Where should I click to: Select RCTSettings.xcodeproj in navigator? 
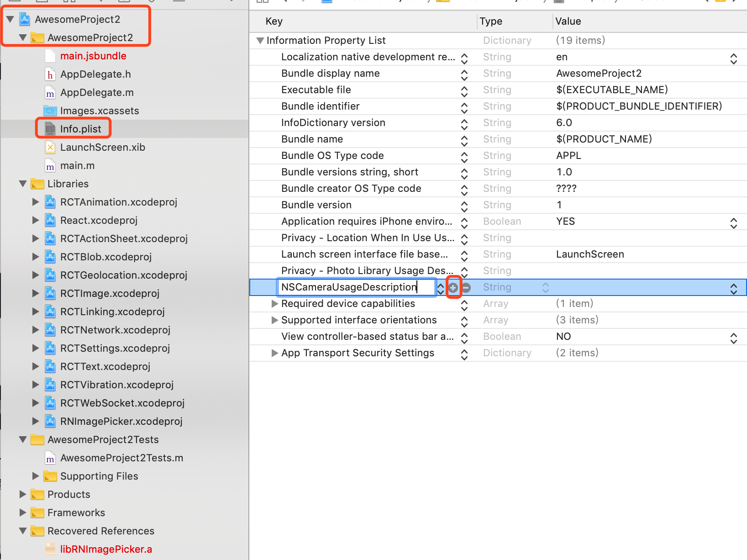(115, 348)
